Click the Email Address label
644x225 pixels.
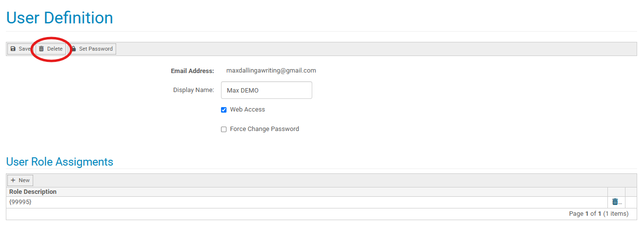192,71
